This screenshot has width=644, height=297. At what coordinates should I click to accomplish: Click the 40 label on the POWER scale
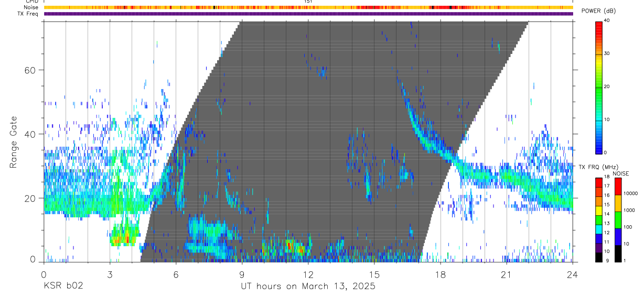click(607, 21)
